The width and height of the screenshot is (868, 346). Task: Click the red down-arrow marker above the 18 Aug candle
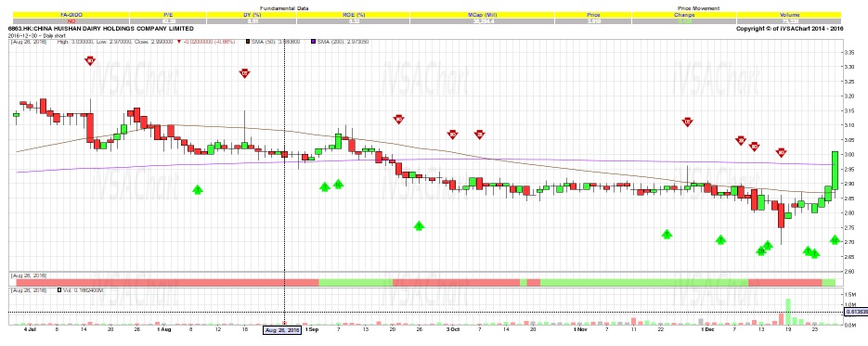(x=245, y=73)
